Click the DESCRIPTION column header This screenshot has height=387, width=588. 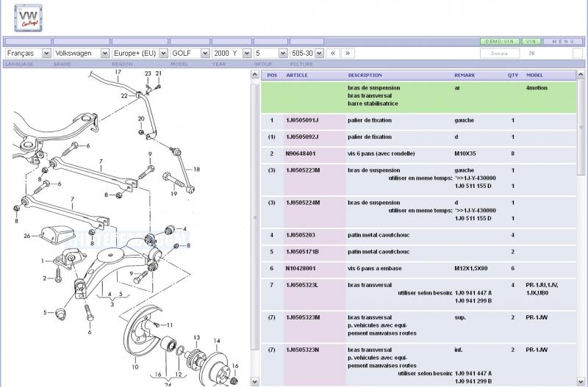click(x=365, y=76)
